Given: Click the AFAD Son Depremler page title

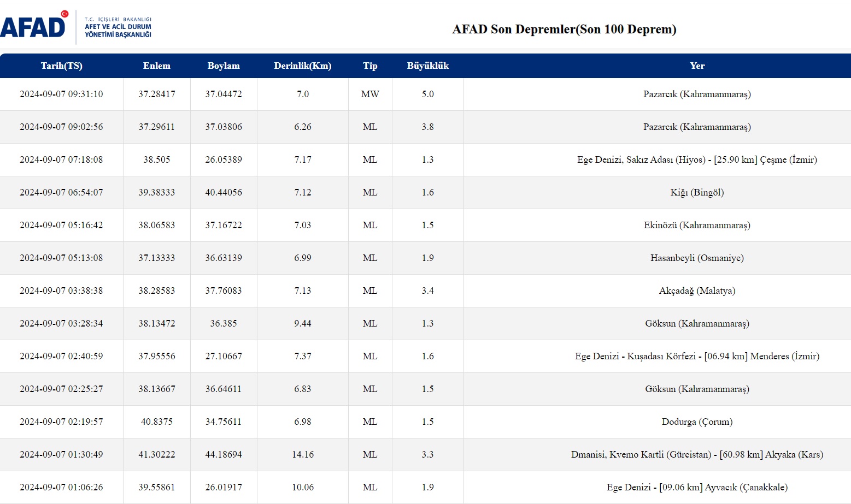Looking at the screenshot, I should click(x=564, y=29).
